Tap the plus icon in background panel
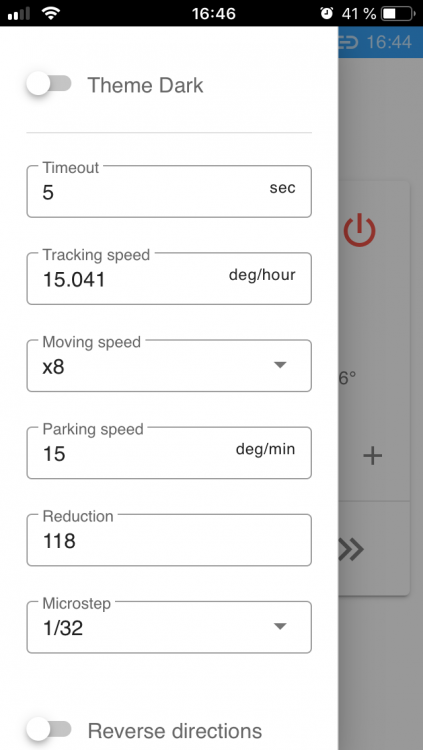Screen dimensions: 423x750 pos(372,456)
